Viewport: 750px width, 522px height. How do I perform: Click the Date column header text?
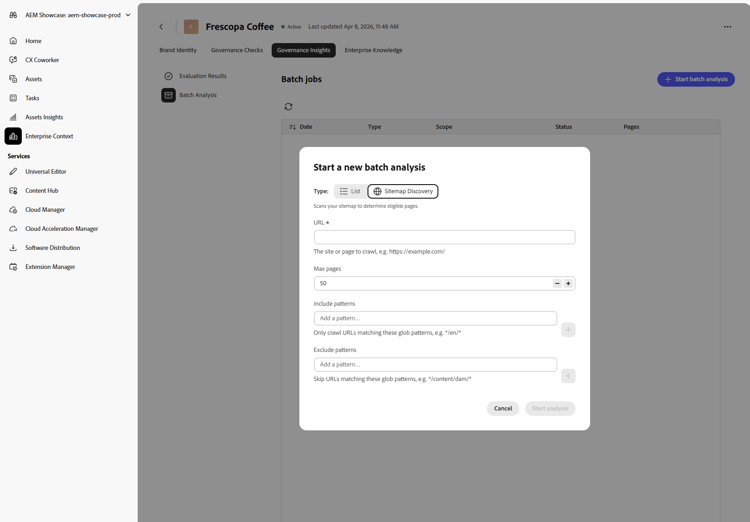click(306, 127)
